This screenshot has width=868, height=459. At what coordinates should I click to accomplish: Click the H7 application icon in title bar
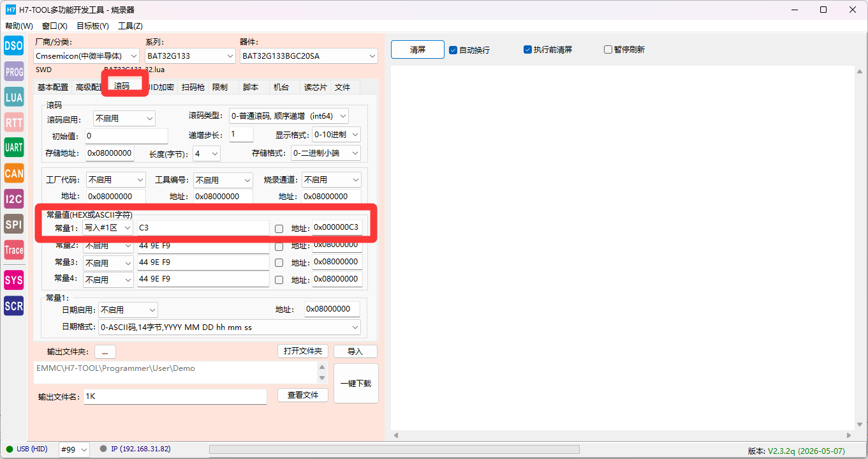point(10,10)
